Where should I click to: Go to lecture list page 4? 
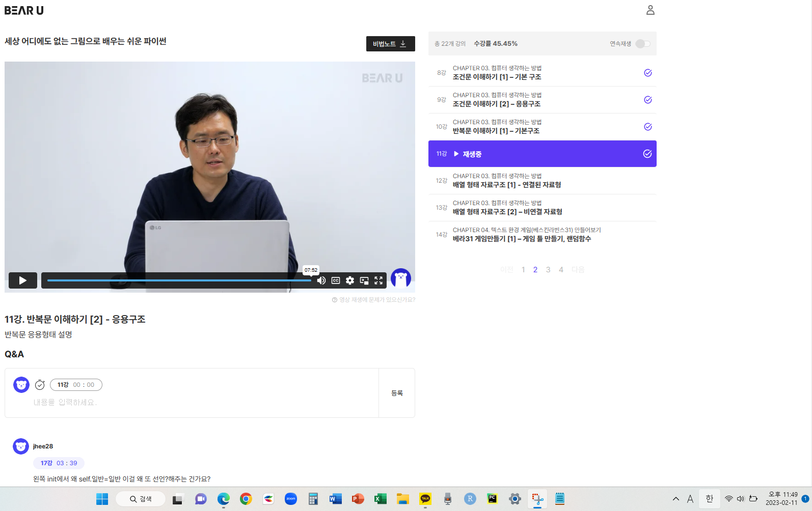click(561, 270)
